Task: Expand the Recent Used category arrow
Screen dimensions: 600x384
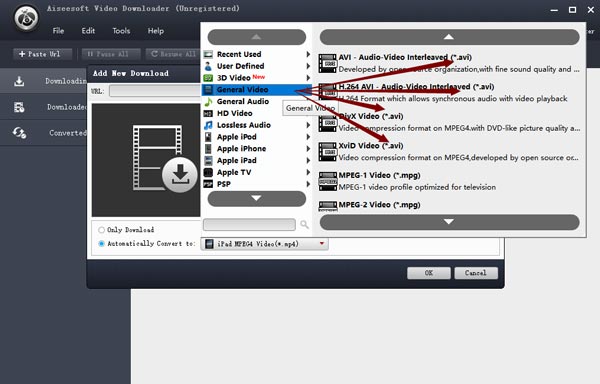Action: coord(308,54)
